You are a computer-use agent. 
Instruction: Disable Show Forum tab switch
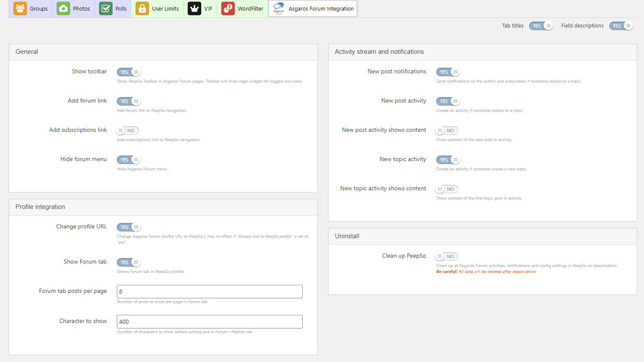[x=129, y=263]
